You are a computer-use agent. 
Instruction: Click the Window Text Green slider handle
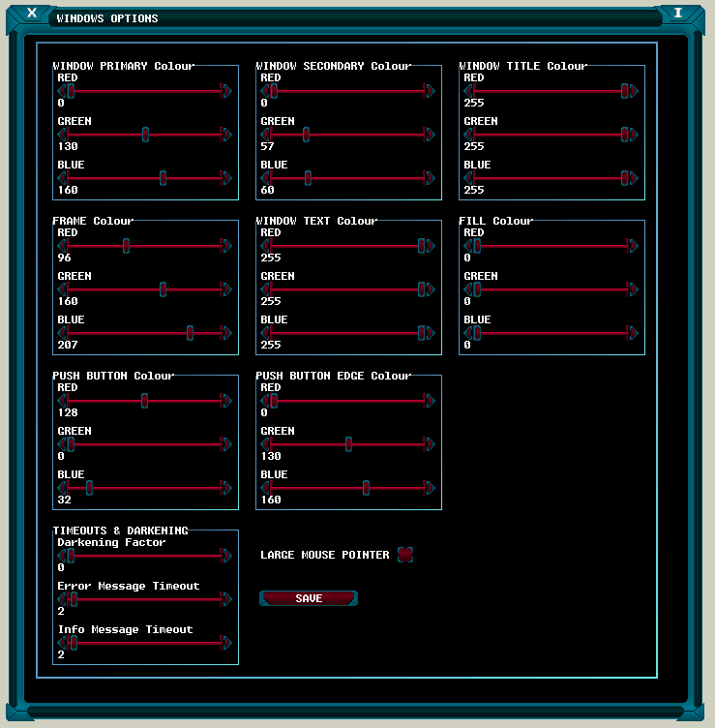point(421,289)
